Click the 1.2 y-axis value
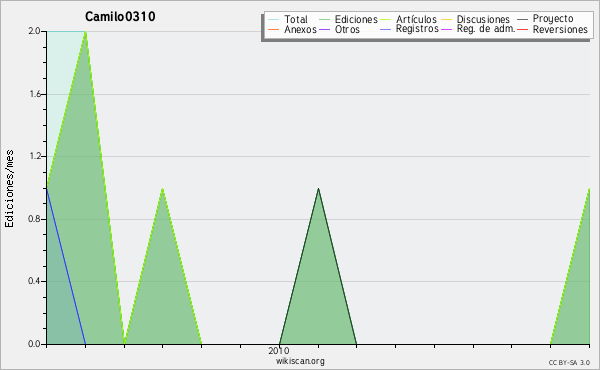This screenshot has width=600, height=370. point(35,156)
